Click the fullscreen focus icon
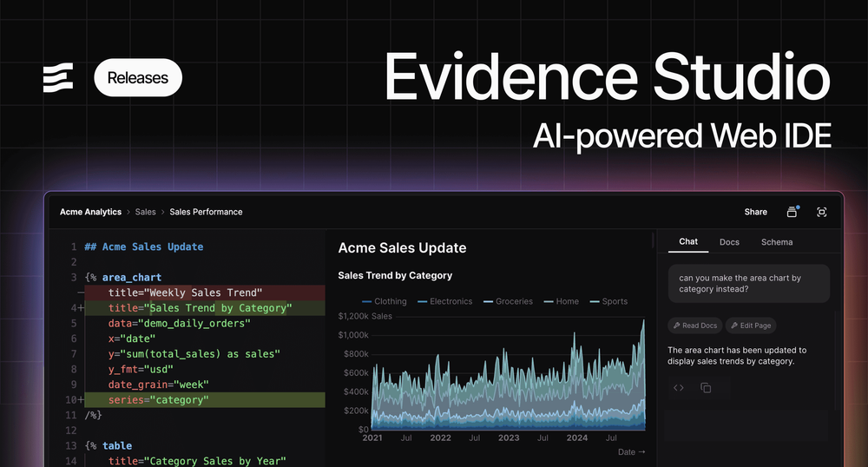868x467 pixels. [x=821, y=212]
